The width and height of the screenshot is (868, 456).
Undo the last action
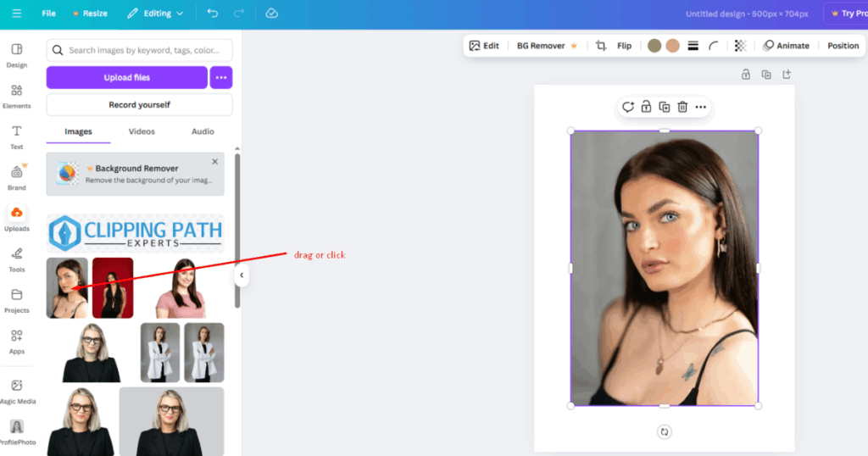pyautogui.click(x=213, y=14)
